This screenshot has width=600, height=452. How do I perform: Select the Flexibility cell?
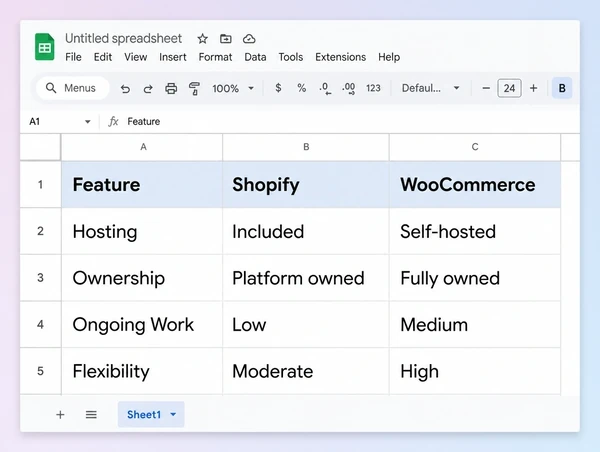click(142, 371)
